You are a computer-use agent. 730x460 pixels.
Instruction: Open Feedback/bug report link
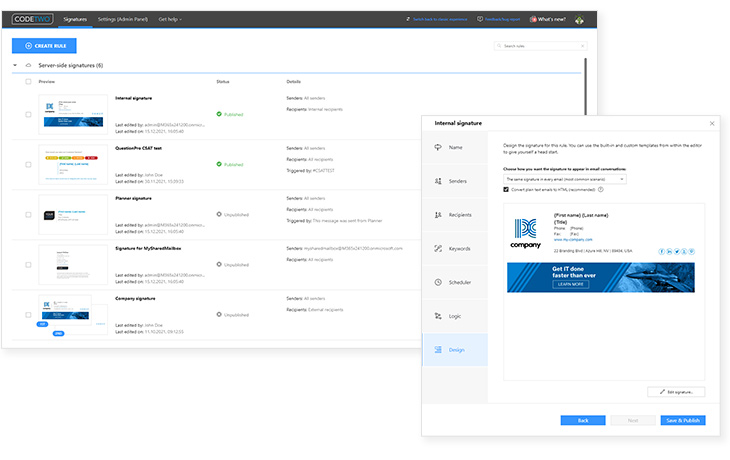499,19
